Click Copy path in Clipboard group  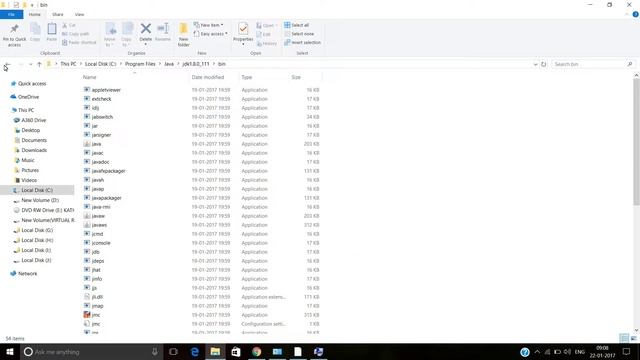click(x=76, y=34)
